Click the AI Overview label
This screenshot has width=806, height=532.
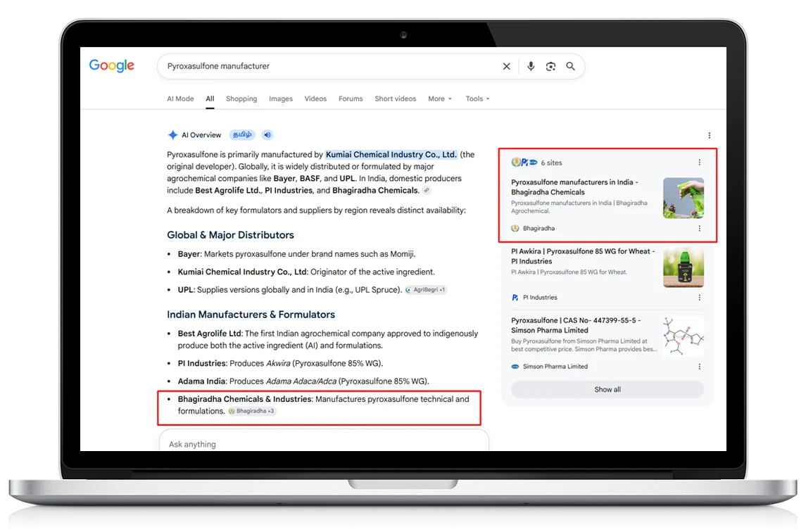[x=201, y=135]
